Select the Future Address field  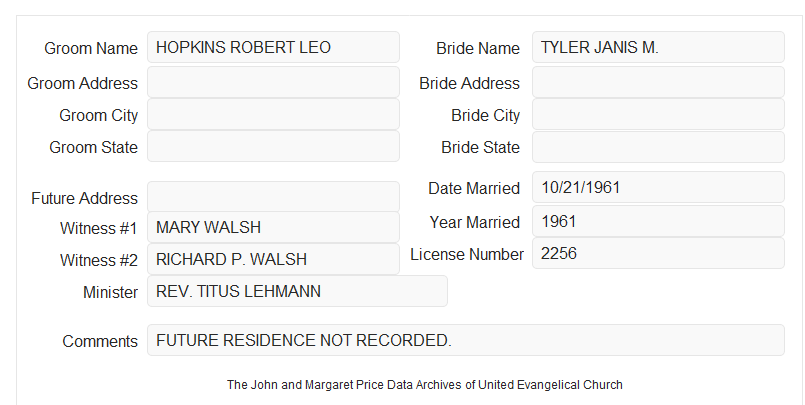click(x=273, y=197)
